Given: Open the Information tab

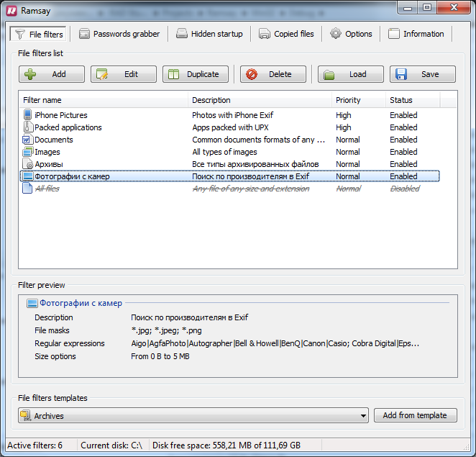Looking at the screenshot, I should tap(416, 34).
